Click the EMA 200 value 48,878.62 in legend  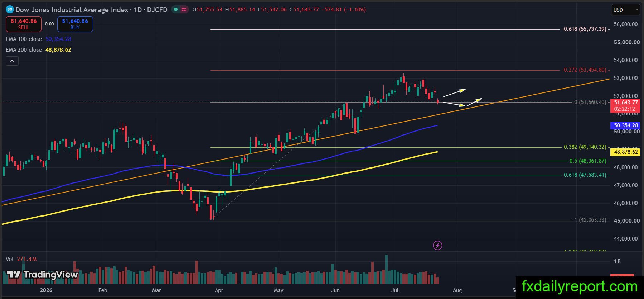coord(58,50)
